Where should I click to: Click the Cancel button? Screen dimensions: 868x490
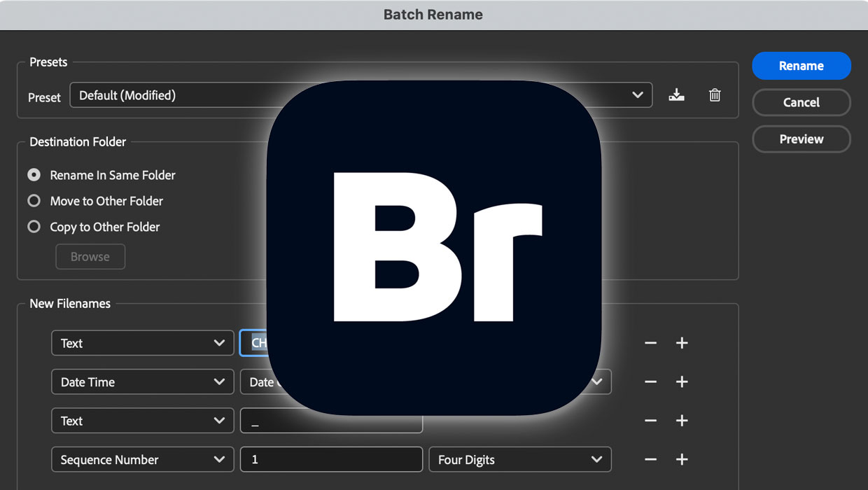801,102
